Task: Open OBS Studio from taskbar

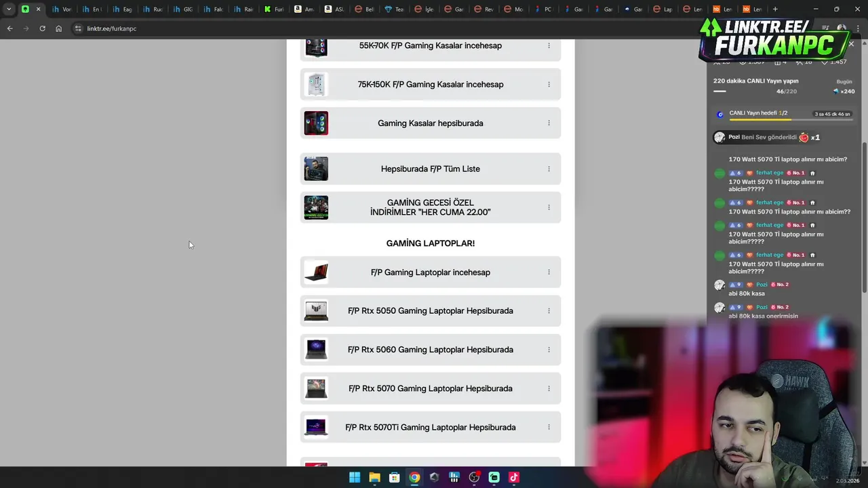Action: 474,477
